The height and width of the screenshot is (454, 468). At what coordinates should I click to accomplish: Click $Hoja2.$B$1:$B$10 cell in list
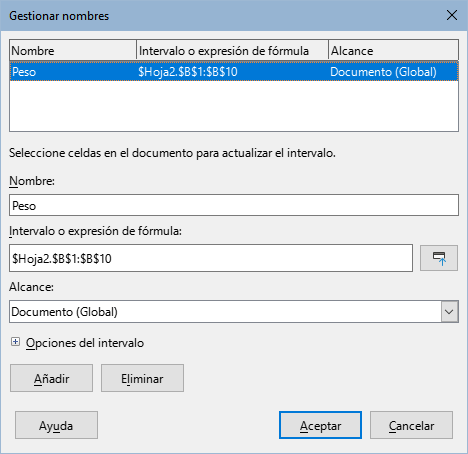click(x=188, y=72)
